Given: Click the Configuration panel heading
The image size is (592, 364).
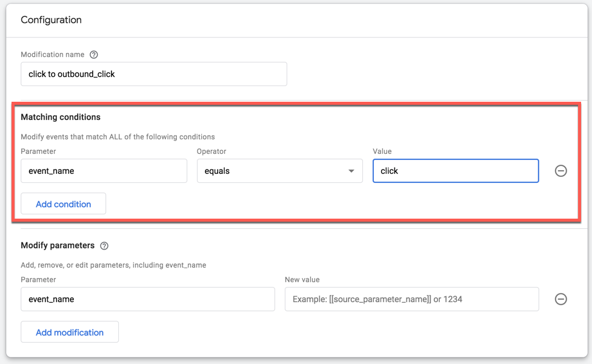Looking at the screenshot, I should [x=52, y=20].
